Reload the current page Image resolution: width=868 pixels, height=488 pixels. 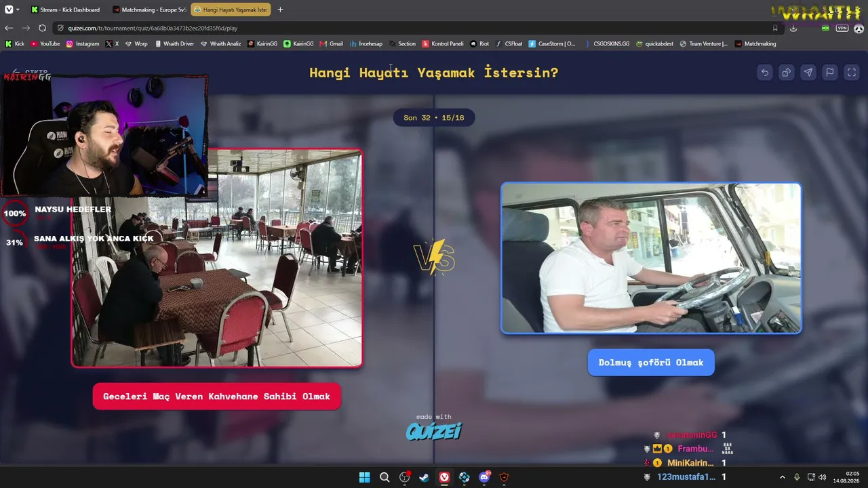42,28
